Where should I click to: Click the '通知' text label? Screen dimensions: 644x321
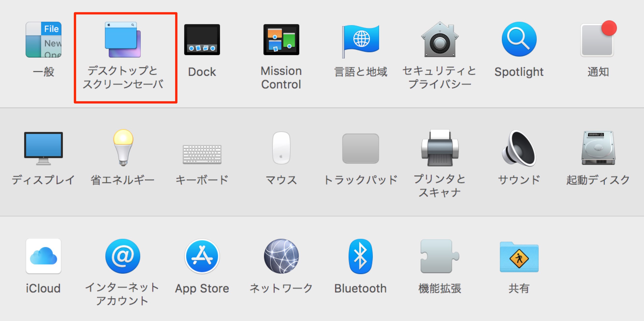point(598,72)
